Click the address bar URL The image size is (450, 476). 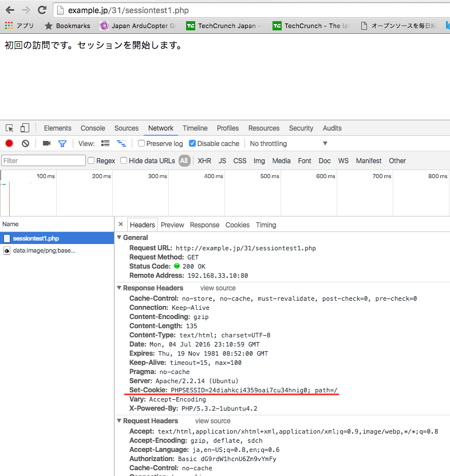(128, 10)
